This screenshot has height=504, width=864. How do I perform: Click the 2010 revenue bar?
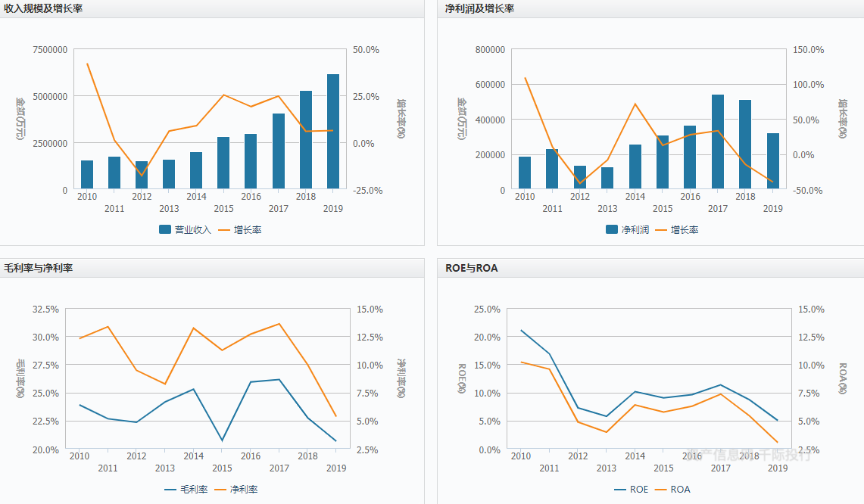(87, 175)
